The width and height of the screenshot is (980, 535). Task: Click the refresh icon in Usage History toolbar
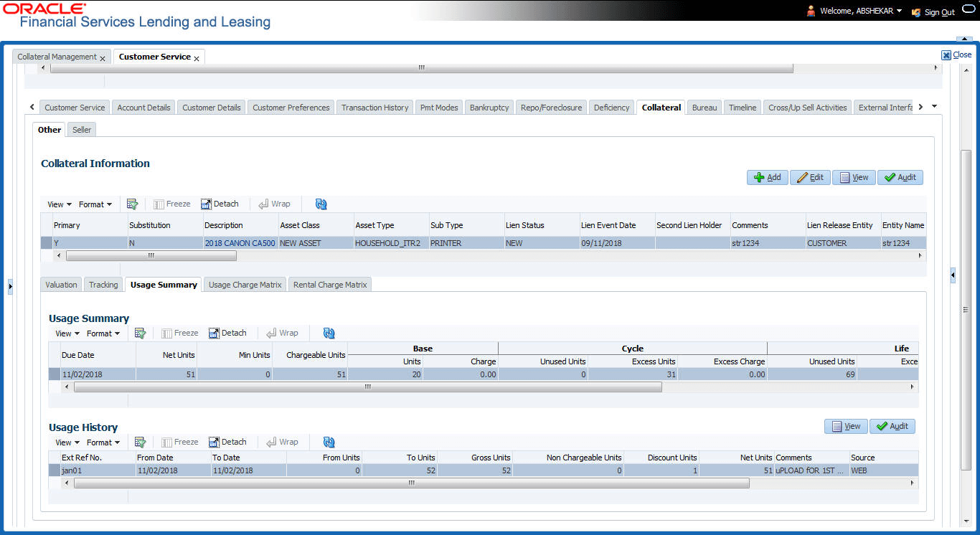point(329,442)
